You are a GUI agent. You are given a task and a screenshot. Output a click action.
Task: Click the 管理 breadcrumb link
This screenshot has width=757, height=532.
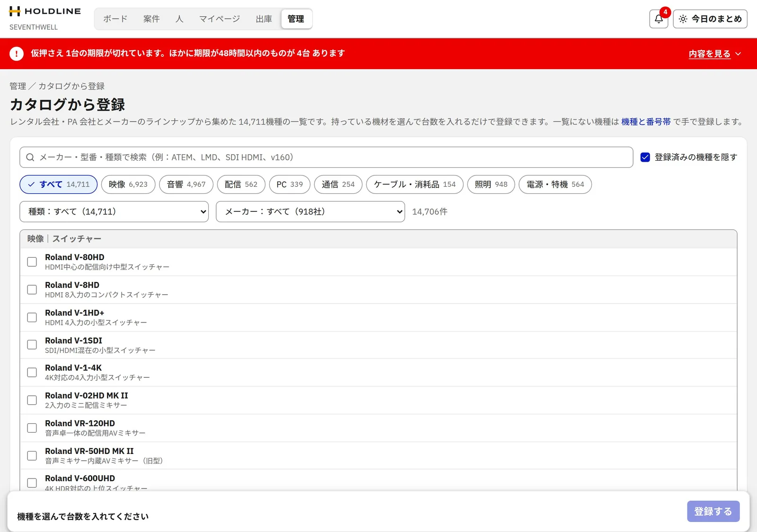pos(18,86)
